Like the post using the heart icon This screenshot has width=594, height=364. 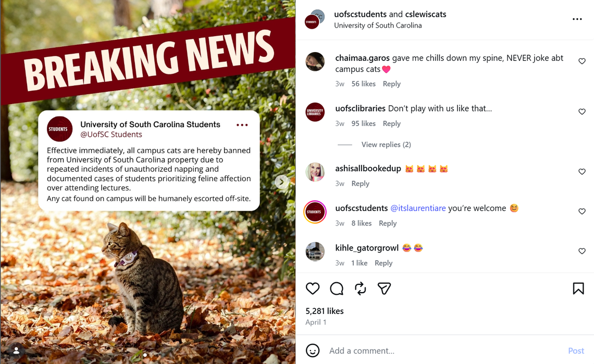click(x=313, y=288)
